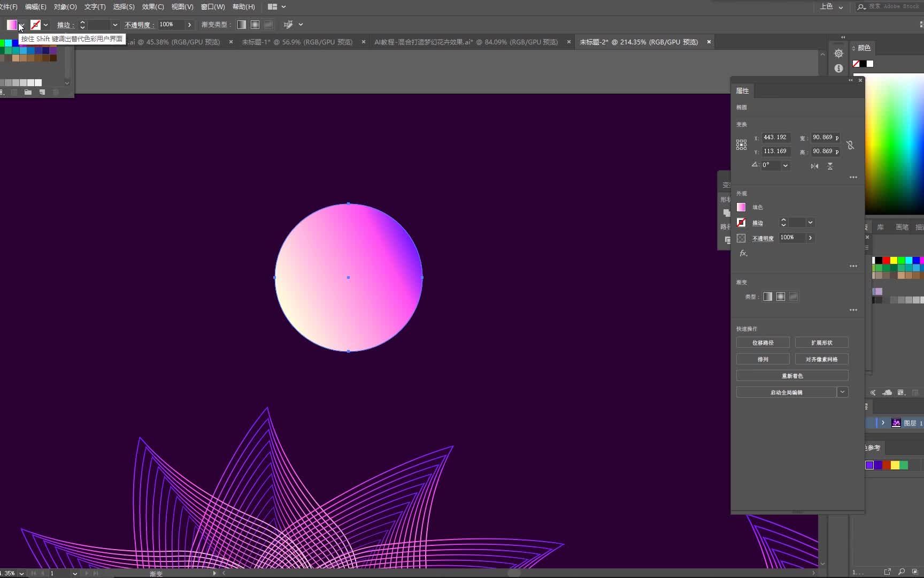Click the 填色 fill swatch in 属性 panel

pyautogui.click(x=741, y=207)
